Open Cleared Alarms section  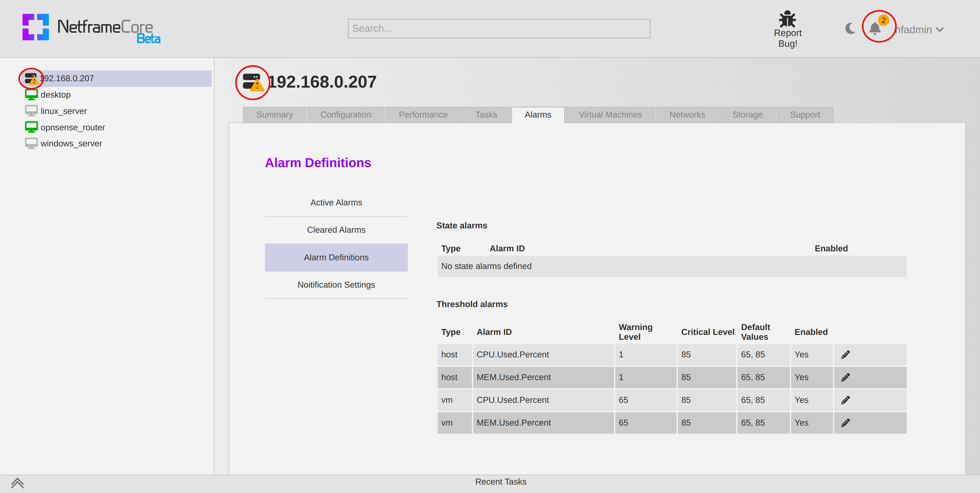point(336,230)
